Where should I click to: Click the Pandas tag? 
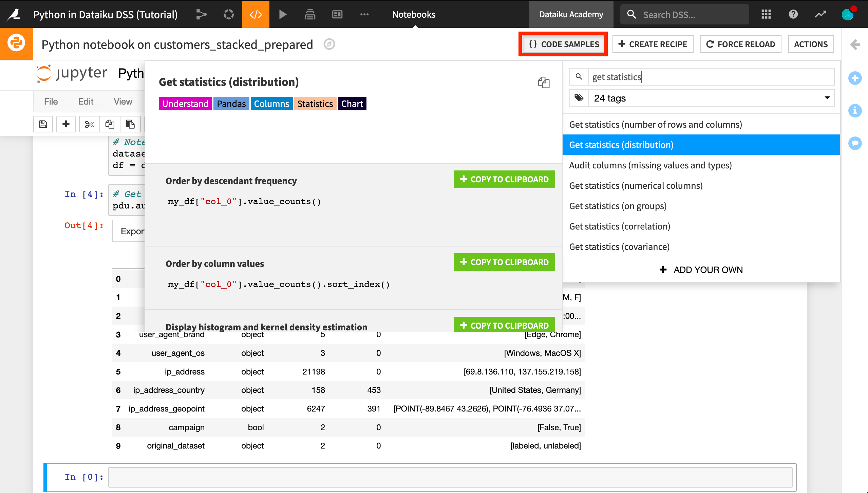click(x=231, y=104)
